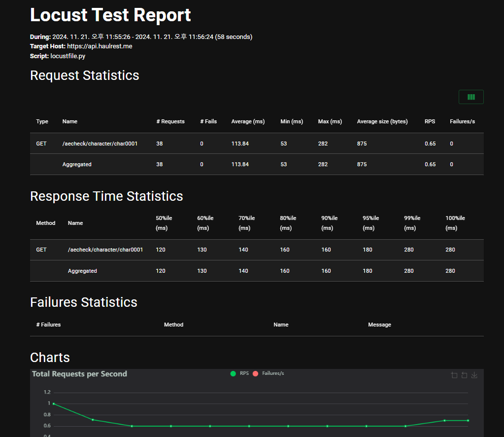The width and height of the screenshot is (504, 437).
Task: Click the chart zoom reset icon
Action: point(464,375)
